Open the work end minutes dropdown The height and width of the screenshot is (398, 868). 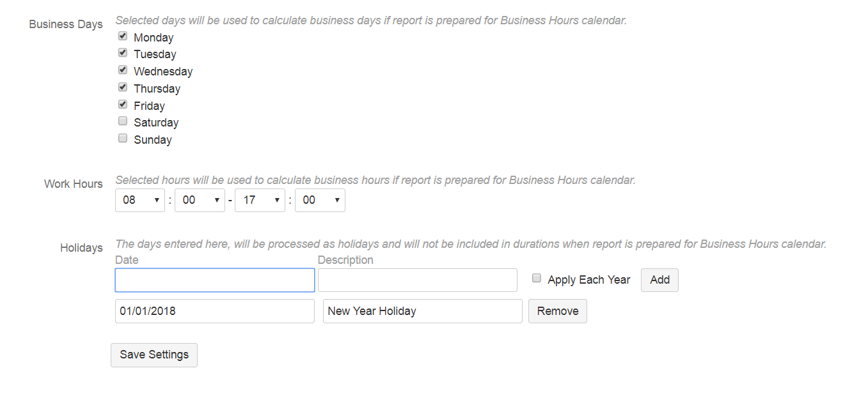pos(320,200)
